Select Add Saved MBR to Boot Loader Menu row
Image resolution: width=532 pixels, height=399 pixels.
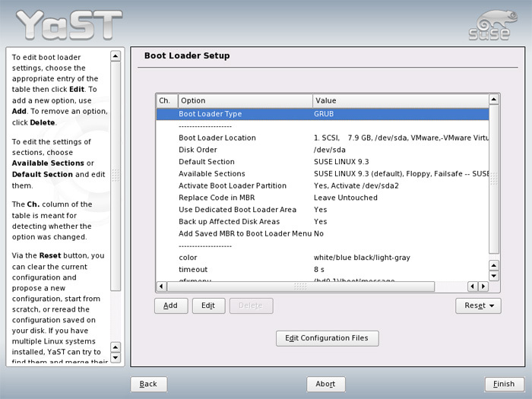pyautogui.click(x=322, y=233)
